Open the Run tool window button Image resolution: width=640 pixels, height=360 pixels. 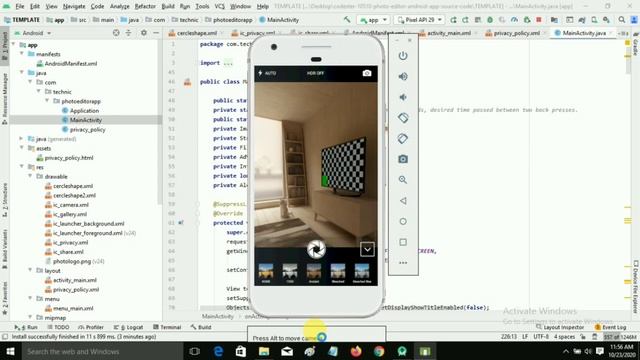click(26, 327)
